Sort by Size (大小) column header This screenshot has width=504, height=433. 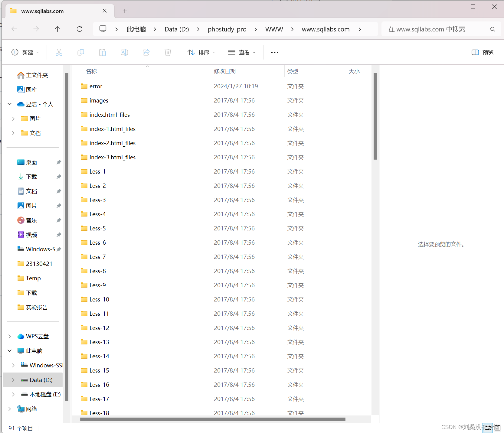354,71
